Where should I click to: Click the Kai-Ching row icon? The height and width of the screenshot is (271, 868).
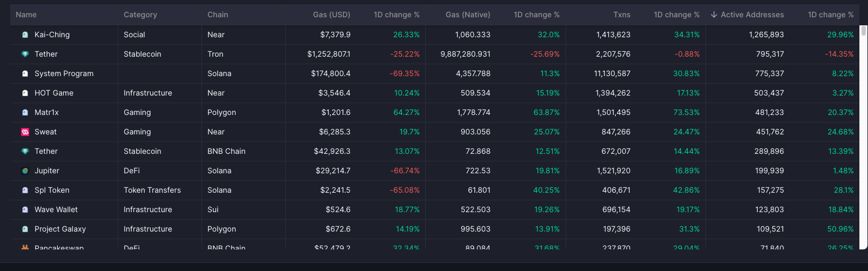(x=25, y=35)
